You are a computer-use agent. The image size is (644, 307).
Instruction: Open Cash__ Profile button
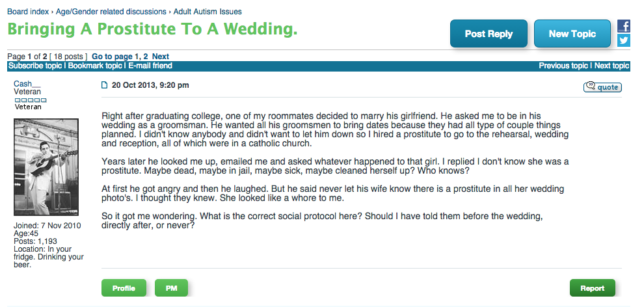124,288
